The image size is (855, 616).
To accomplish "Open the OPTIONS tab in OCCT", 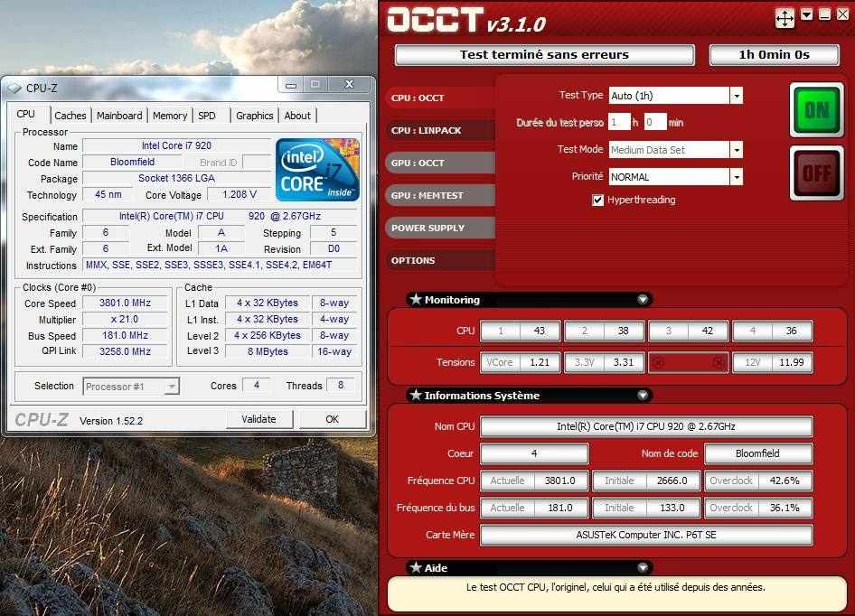I will pyautogui.click(x=440, y=260).
